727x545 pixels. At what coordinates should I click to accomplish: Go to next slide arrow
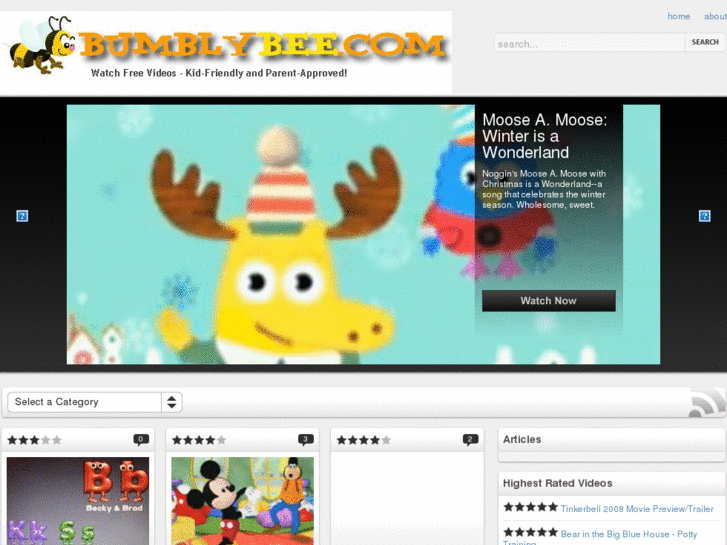point(704,216)
